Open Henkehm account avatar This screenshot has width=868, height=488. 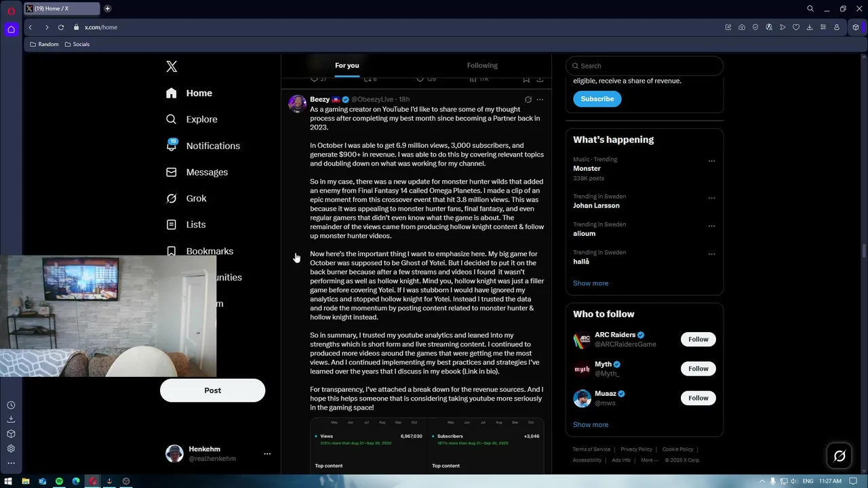[x=174, y=454]
